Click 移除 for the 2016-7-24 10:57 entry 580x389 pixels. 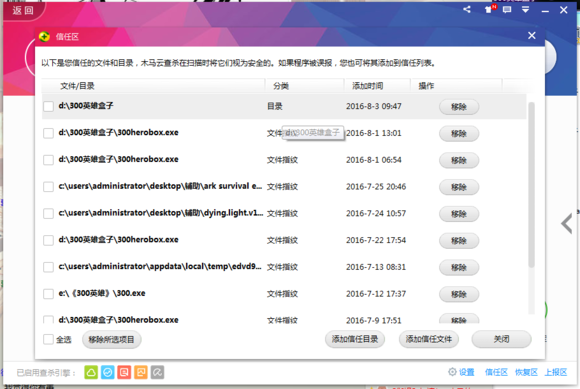[x=459, y=214]
